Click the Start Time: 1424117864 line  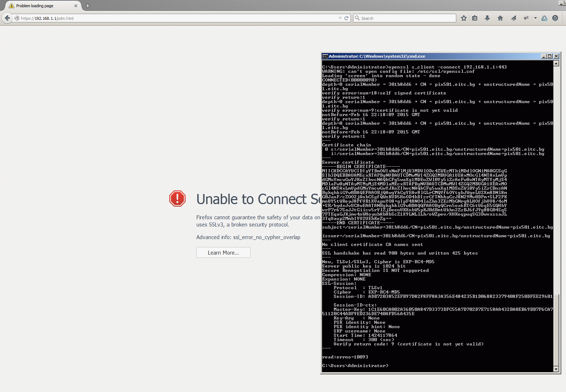365,335
